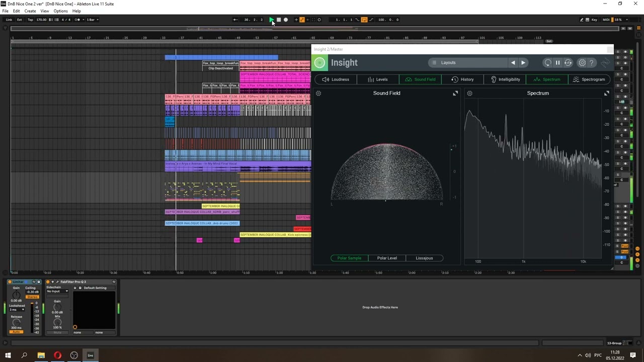Toggle the MIDI map mode button
The width and height of the screenshot is (644, 362).
click(606, 20)
